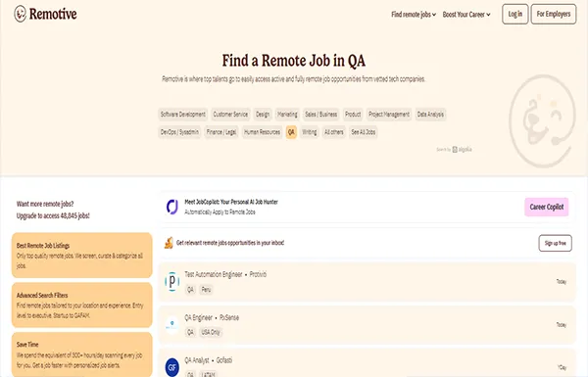Click the Protiviti company logo
The image size is (588, 377).
click(x=172, y=281)
